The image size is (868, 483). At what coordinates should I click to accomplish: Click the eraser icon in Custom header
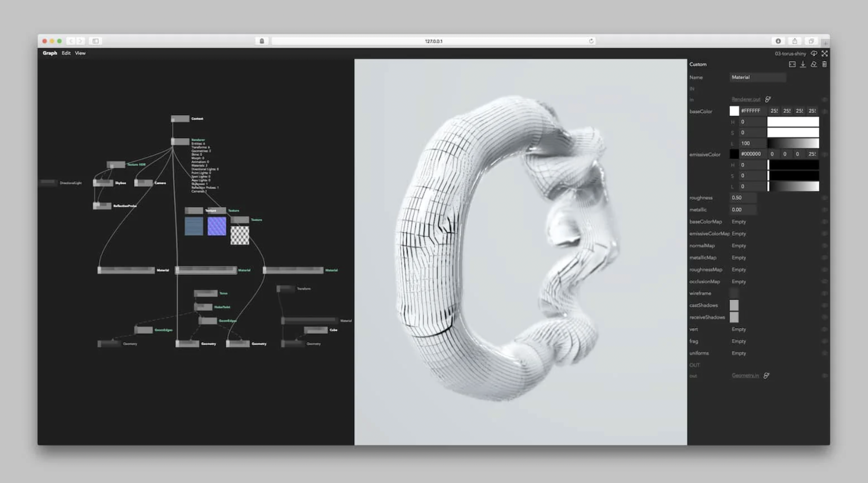[x=814, y=64]
